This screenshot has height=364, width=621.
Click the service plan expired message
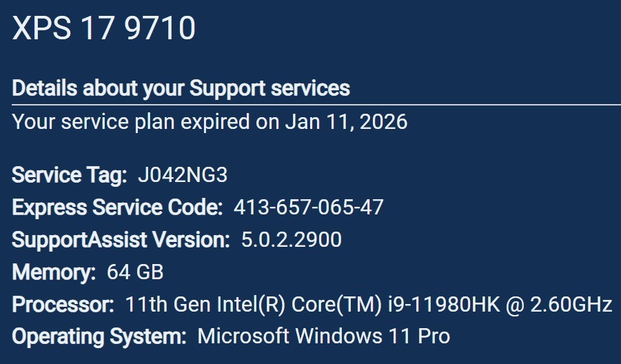(x=210, y=121)
